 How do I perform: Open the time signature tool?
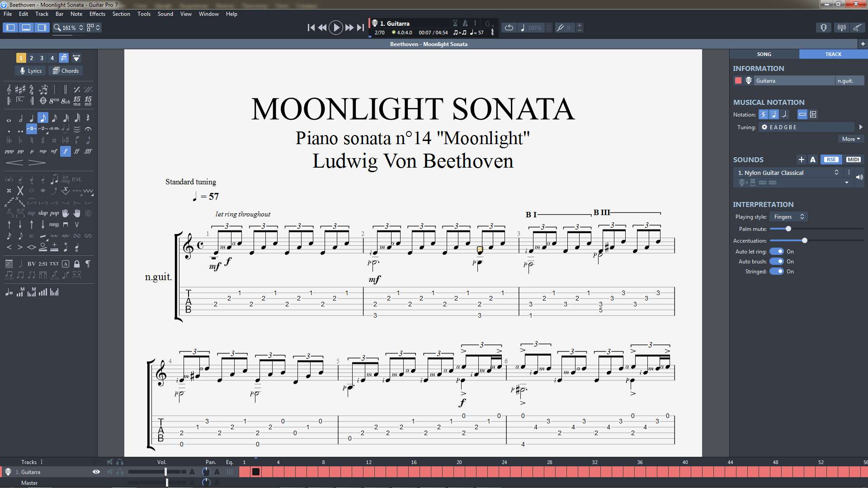[x=32, y=89]
